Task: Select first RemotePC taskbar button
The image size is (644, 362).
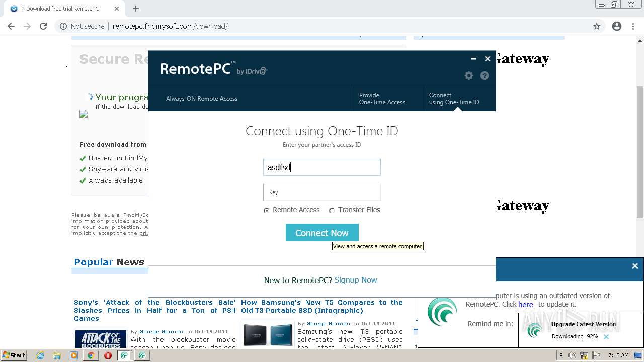Action: 125,355
